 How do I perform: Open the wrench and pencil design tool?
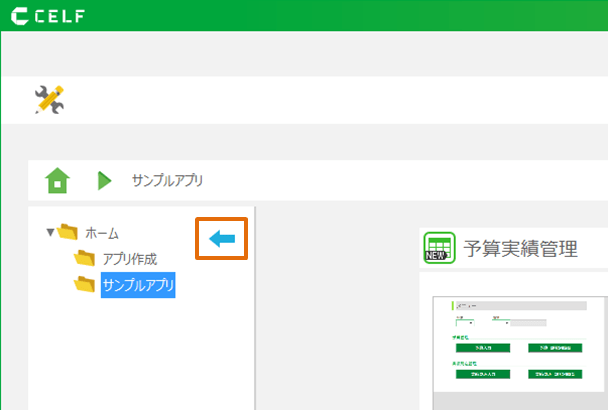click(x=48, y=99)
